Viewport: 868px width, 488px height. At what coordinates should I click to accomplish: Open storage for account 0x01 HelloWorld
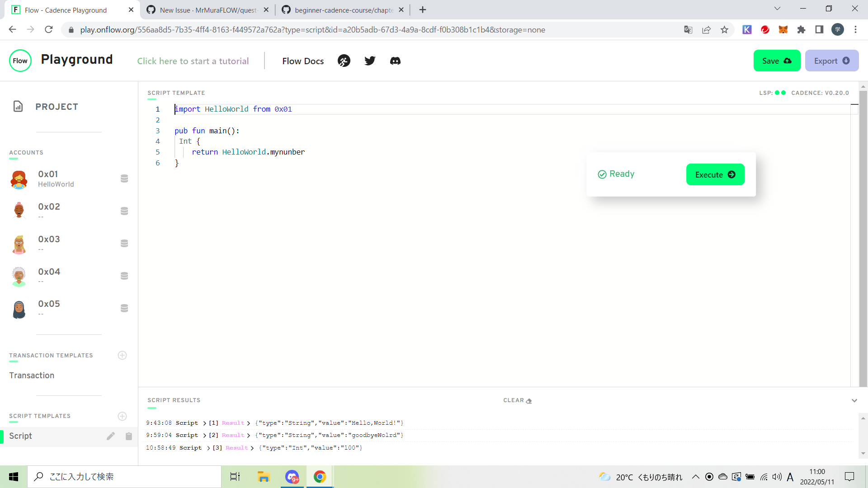(x=124, y=178)
